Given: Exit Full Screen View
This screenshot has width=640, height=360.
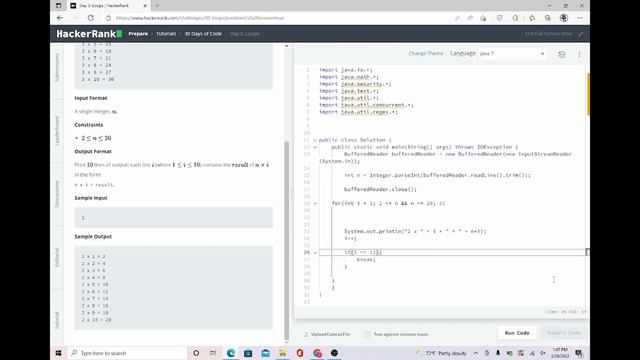Looking at the screenshot, I should pyautogui.click(x=553, y=34).
